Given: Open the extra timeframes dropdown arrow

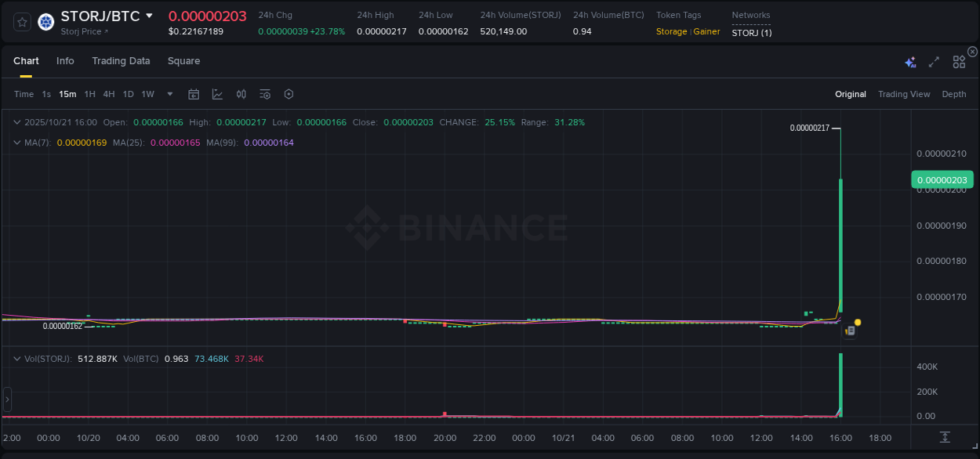Looking at the screenshot, I should [x=169, y=94].
